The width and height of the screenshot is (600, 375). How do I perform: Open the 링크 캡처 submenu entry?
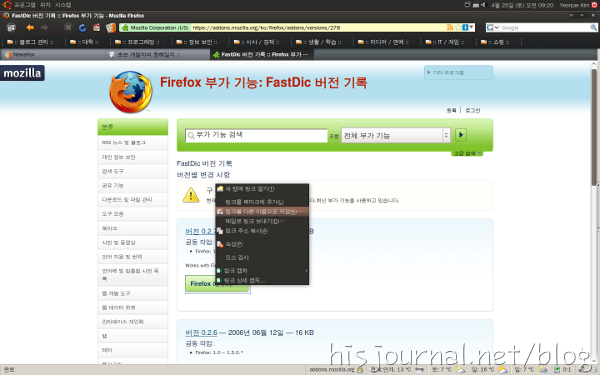pos(262,270)
